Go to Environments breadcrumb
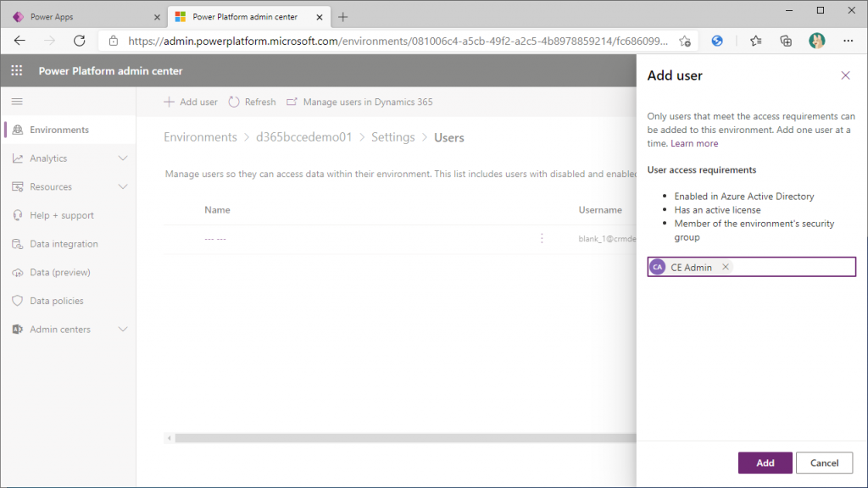Screen dimensions: 868x488 pyautogui.click(x=200, y=137)
